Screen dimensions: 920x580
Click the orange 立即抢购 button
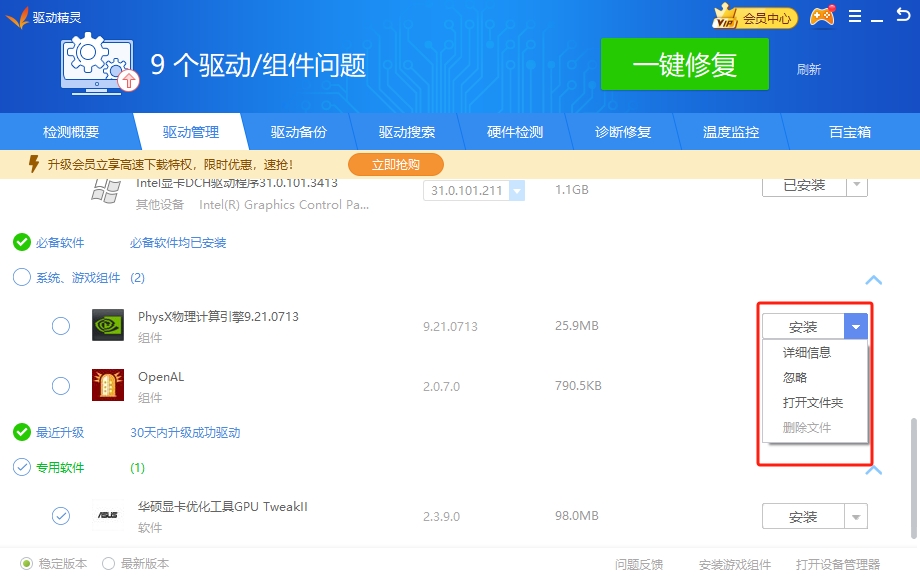pyautogui.click(x=396, y=165)
